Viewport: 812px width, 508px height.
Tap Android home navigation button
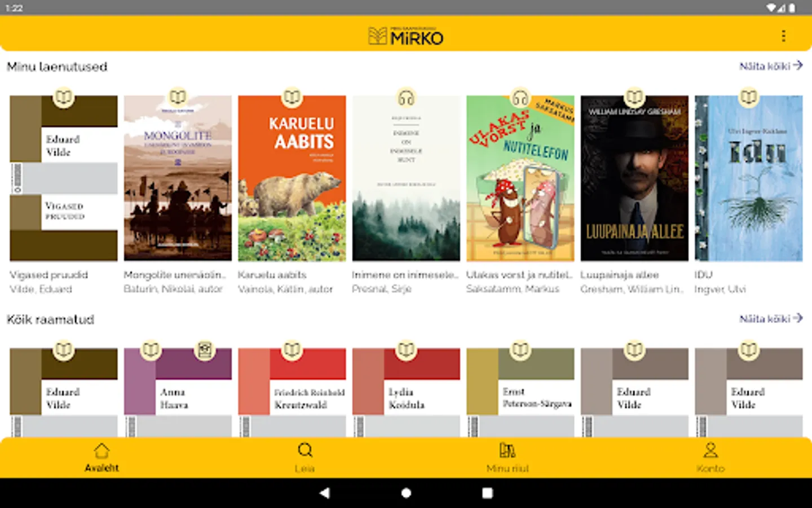click(406, 493)
